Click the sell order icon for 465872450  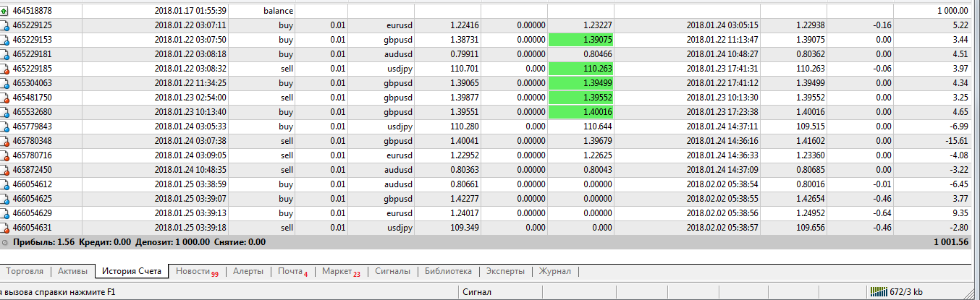click(4, 170)
